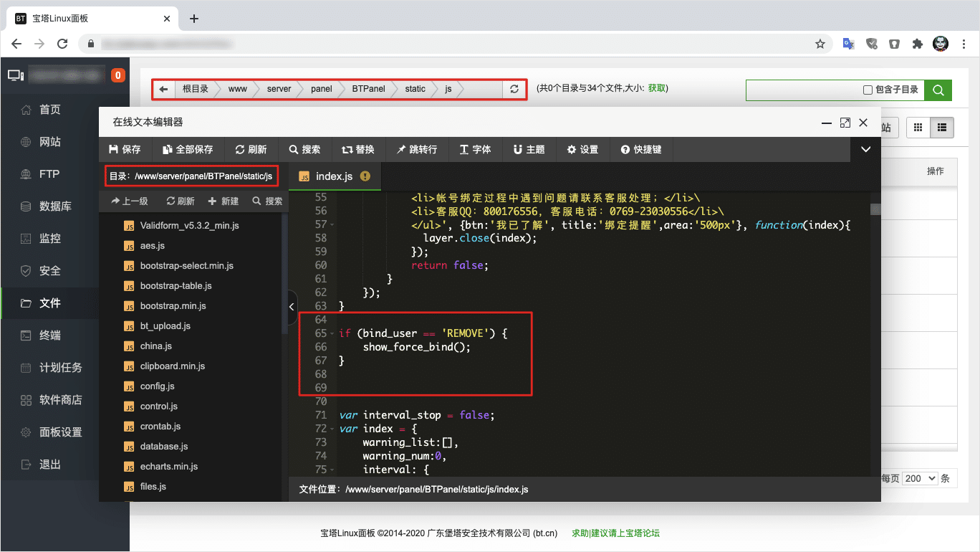Fold the if block at line 65
The width and height of the screenshot is (980, 552).
pos(332,334)
